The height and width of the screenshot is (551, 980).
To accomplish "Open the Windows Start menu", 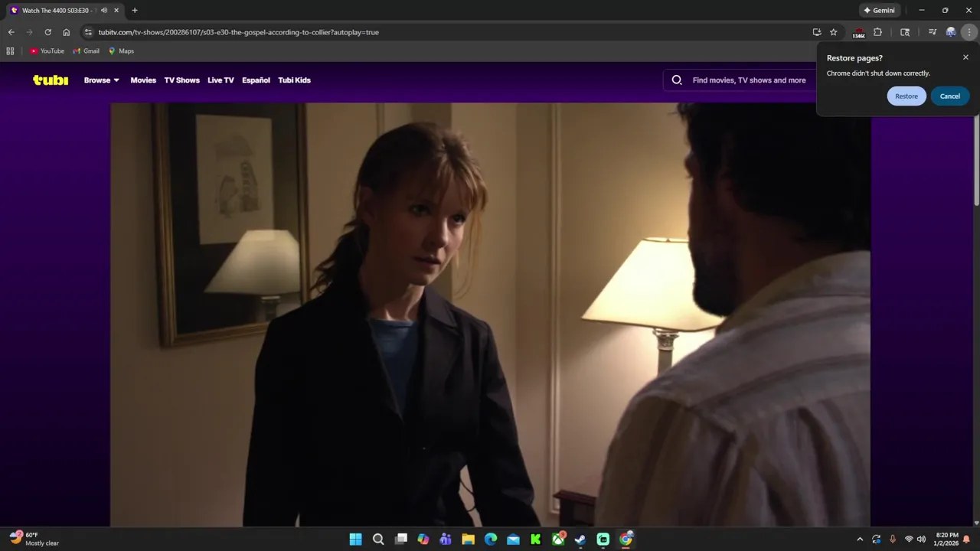I will click(356, 539).
